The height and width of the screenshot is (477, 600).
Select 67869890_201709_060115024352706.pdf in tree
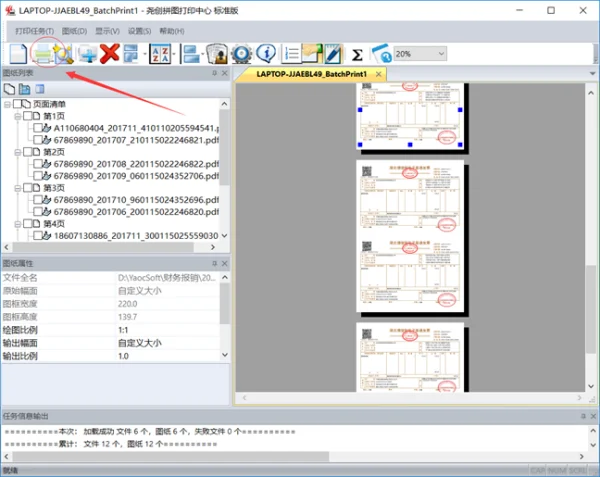136,176
